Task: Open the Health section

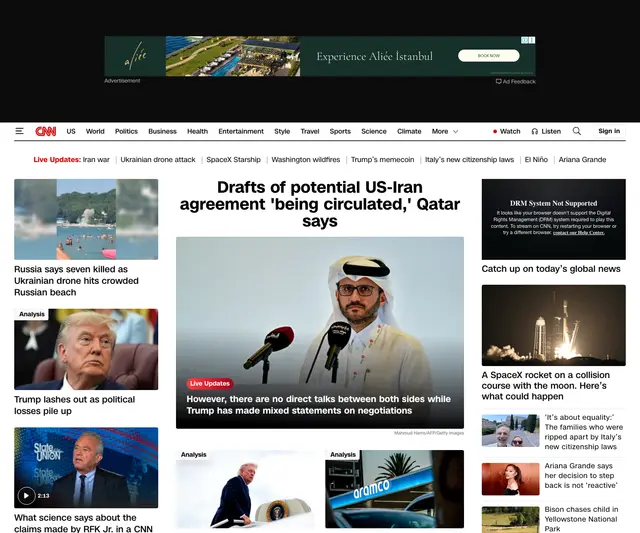Action: 198,131
